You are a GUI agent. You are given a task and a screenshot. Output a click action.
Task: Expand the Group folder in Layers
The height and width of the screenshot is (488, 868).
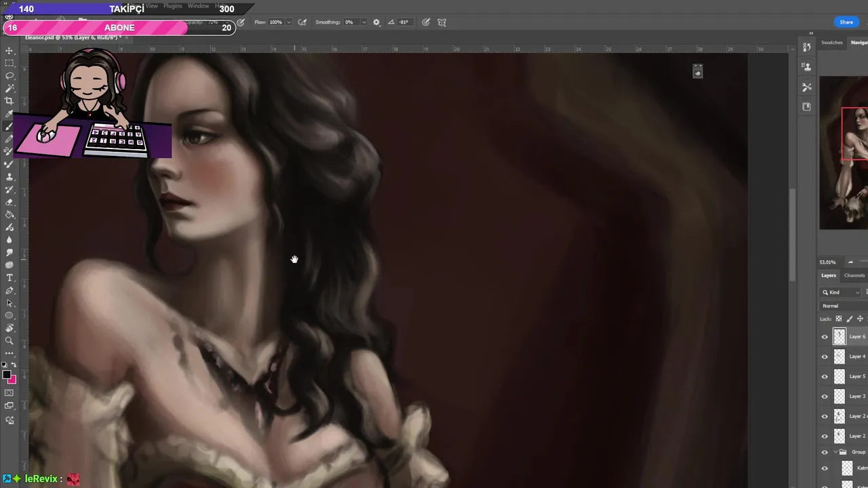(835, 452)
